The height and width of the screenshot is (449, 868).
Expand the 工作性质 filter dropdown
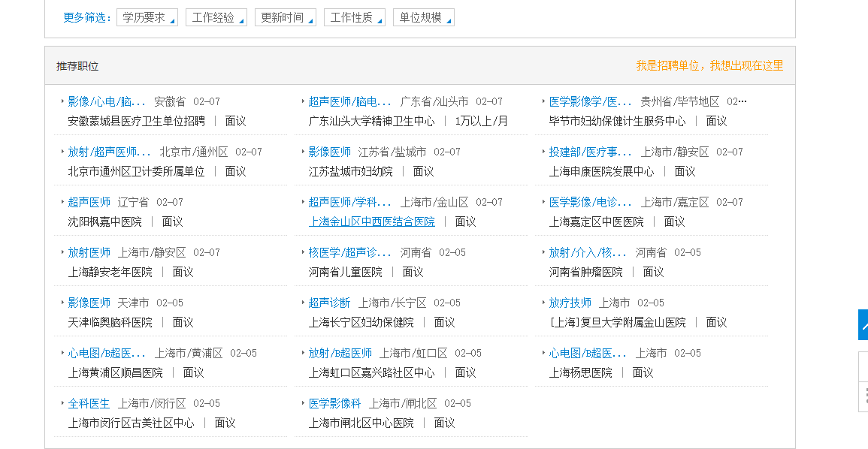(x=354, y=17)
